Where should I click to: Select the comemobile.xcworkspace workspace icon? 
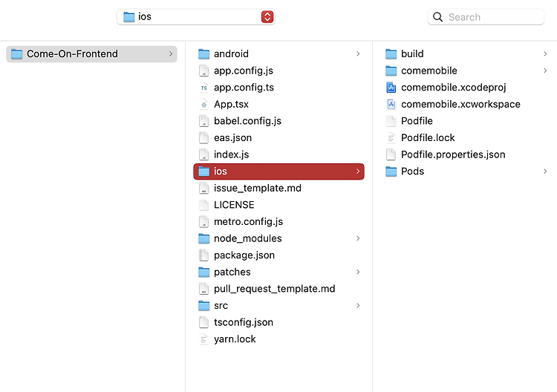click(x=391, y=104)
